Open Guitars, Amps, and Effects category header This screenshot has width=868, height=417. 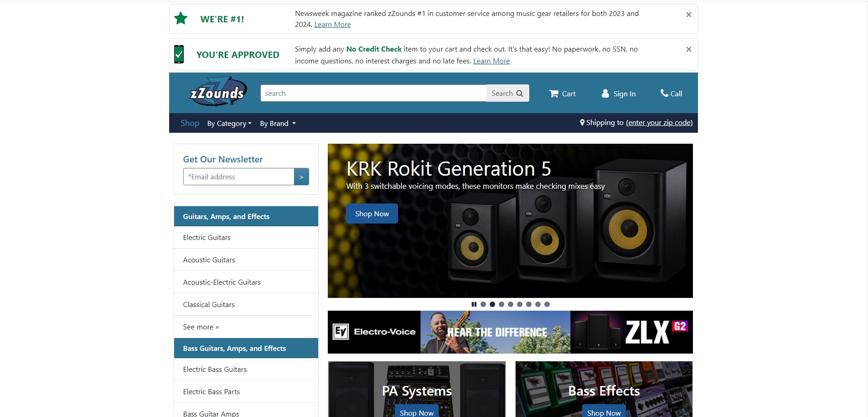click(246, 216)
